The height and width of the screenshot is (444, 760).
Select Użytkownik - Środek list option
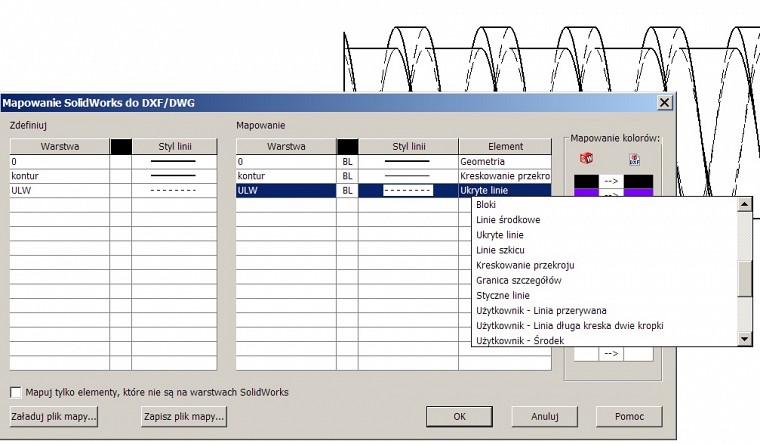520,340
